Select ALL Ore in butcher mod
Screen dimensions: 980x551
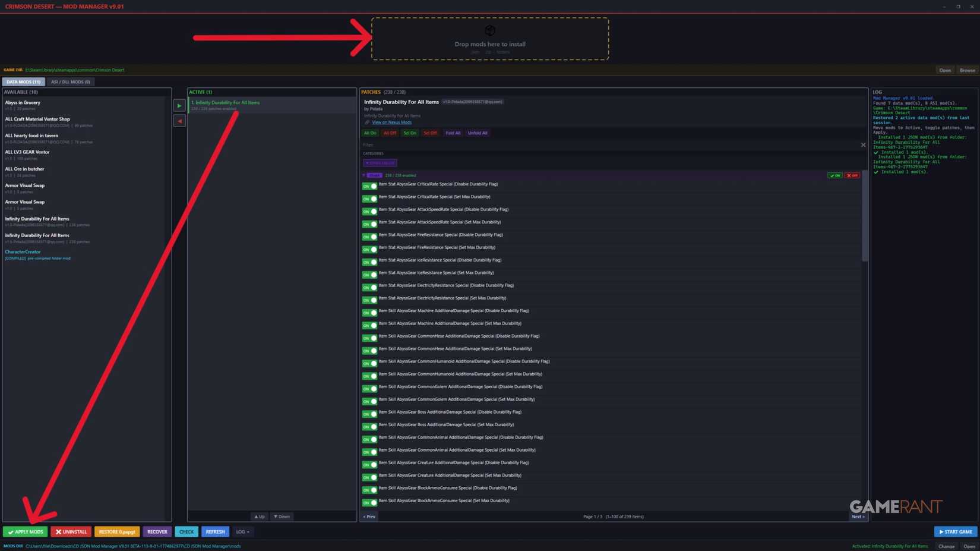pyautogui.click(x=84, y=172)
